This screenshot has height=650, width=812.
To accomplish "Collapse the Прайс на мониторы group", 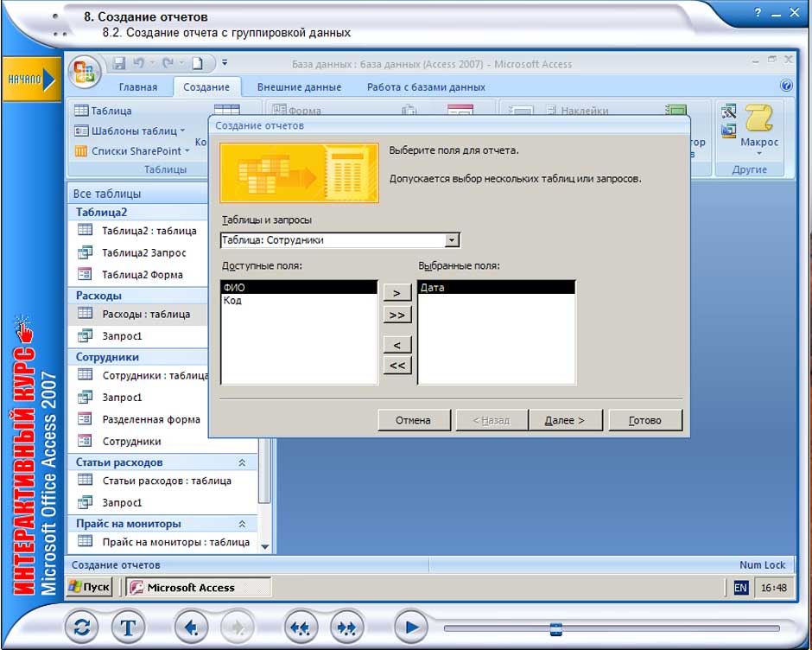I will (242, 524).
